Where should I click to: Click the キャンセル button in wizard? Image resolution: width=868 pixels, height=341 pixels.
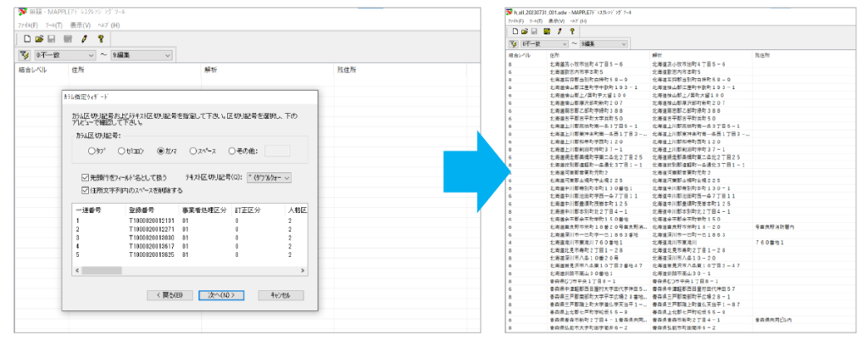tap(280, 295)
